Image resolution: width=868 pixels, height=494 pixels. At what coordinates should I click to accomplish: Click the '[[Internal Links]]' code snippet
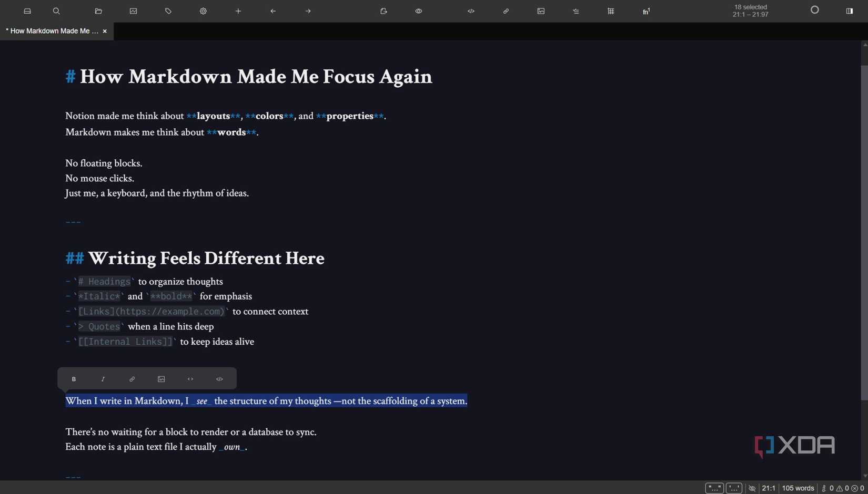click(x=125, y=342)
